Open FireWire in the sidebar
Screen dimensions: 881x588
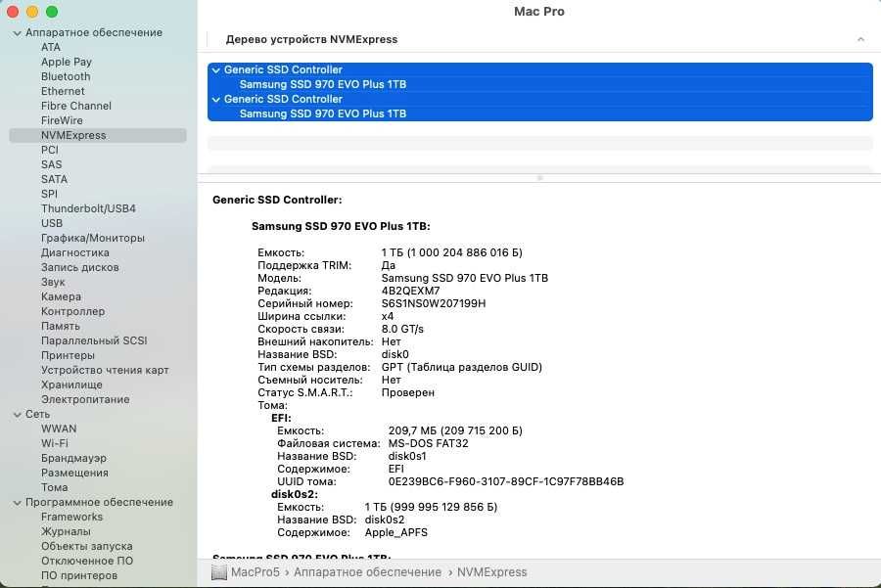62,120
